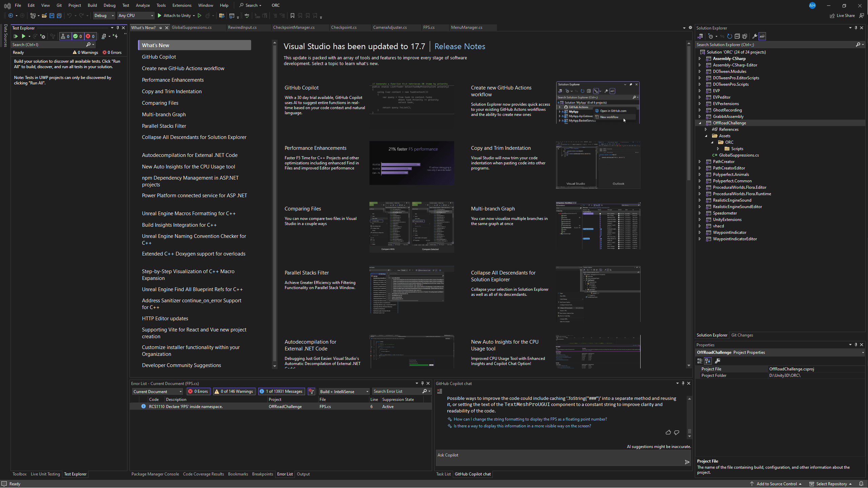Open the Release Notes link
The width and height of the screenshot is (868, 488).
[460, 46]
